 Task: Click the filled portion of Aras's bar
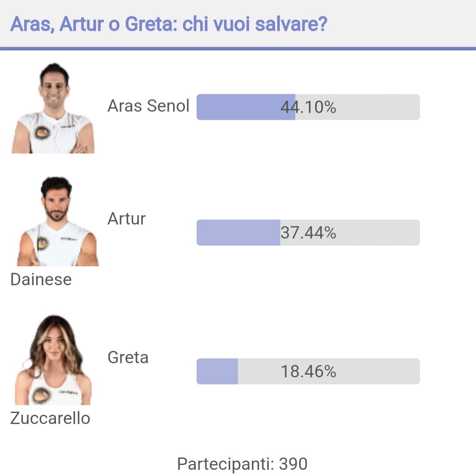tap(246, 107)
